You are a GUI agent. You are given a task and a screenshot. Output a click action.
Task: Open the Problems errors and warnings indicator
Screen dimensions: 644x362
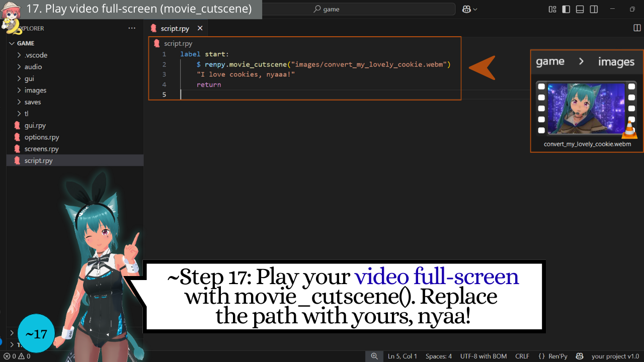pyautogui.click(x=17, y=356)
